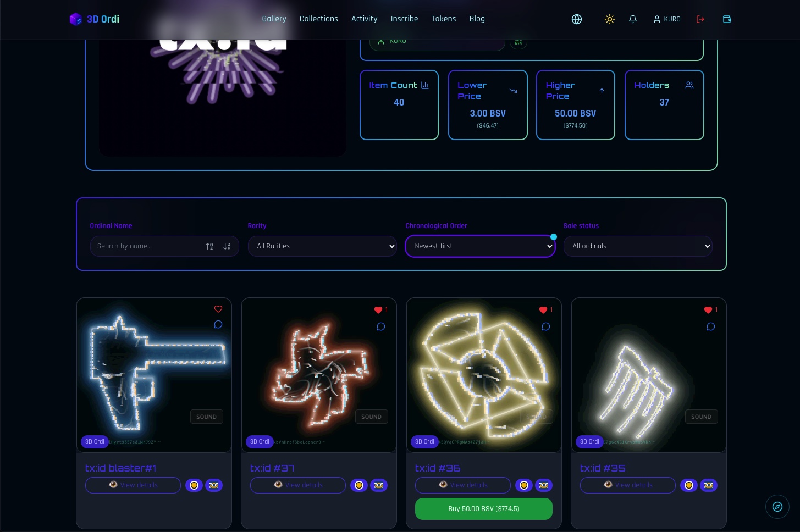Open comments on tx:id #36
The image size is (800, 532).
(x=546, y=326)
